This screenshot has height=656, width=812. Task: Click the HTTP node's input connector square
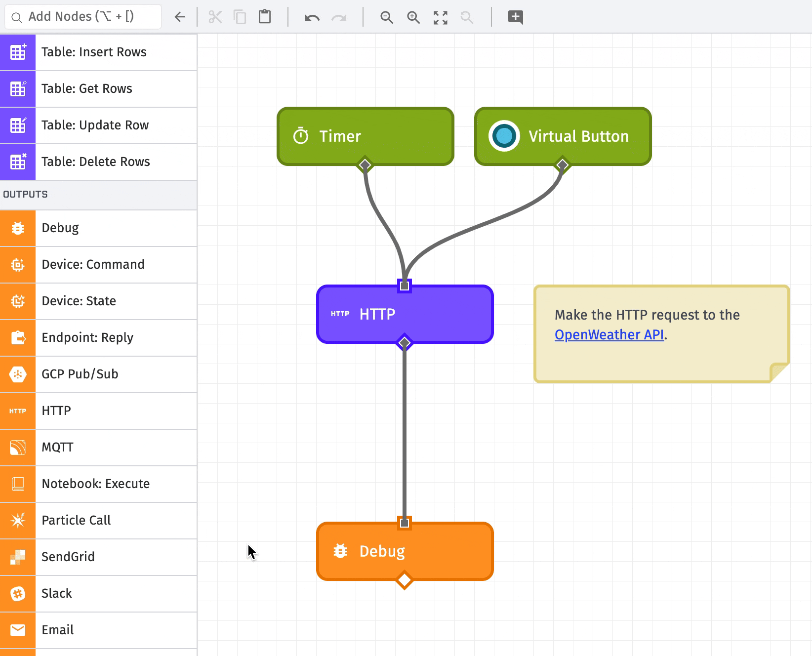[405, 286]
